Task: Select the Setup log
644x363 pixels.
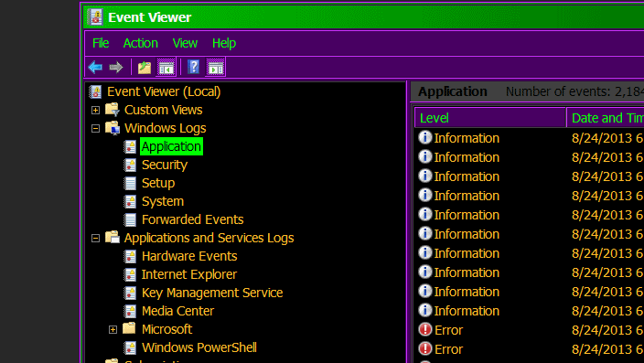Action: pos(158,183)
